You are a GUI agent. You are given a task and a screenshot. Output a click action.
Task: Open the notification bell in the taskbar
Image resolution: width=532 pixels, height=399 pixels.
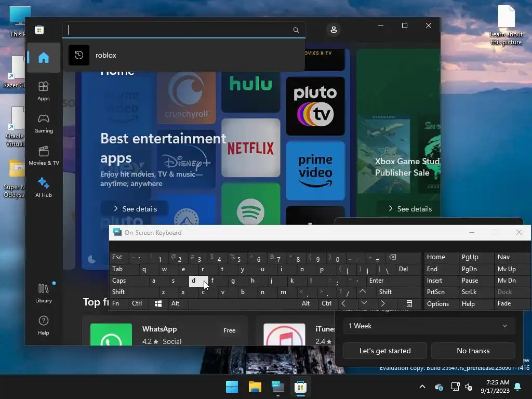click(518, 387)
